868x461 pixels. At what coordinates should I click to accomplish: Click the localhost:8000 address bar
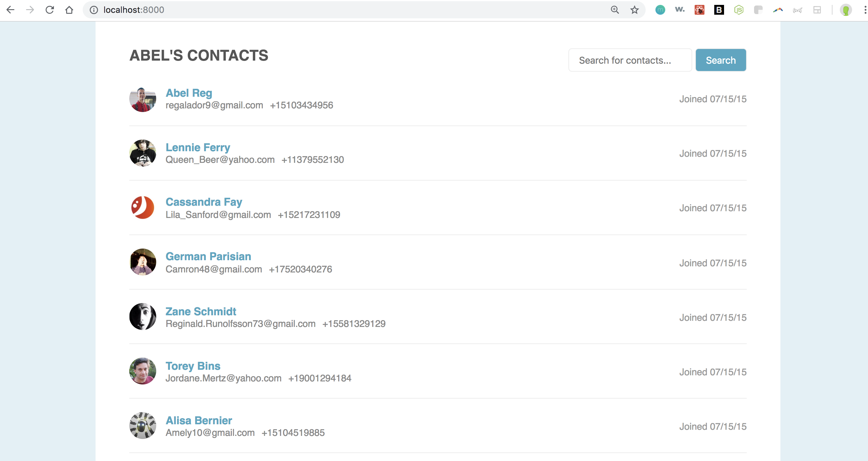303,10
